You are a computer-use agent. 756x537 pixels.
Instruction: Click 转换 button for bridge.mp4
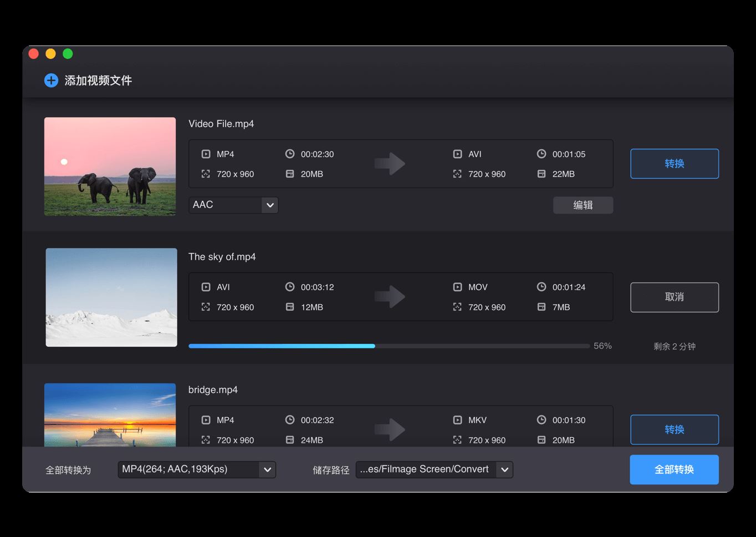click(x=675, y=430)
